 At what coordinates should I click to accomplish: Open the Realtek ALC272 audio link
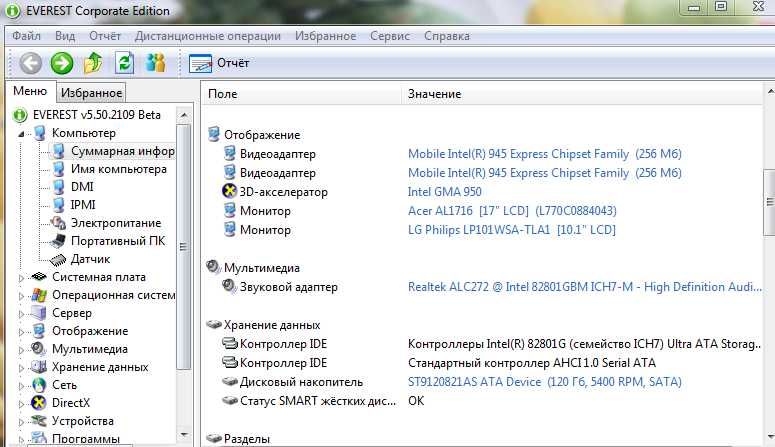(x=584, y=287)
